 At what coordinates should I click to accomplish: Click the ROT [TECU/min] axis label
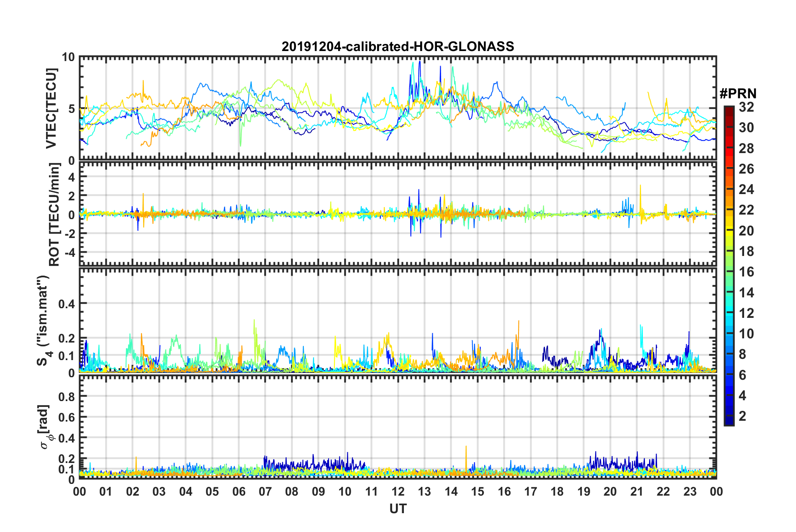tap(54, 215)
